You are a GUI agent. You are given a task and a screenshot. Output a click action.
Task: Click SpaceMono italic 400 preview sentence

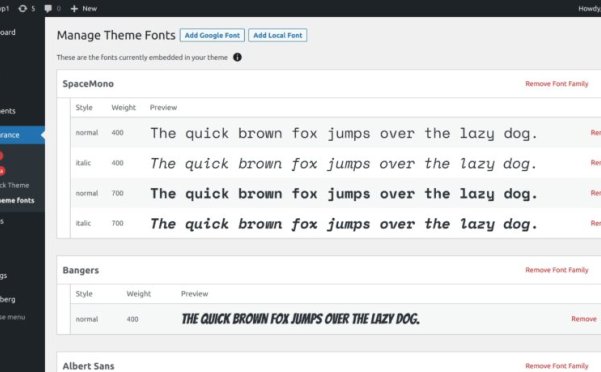coord(344,164)
